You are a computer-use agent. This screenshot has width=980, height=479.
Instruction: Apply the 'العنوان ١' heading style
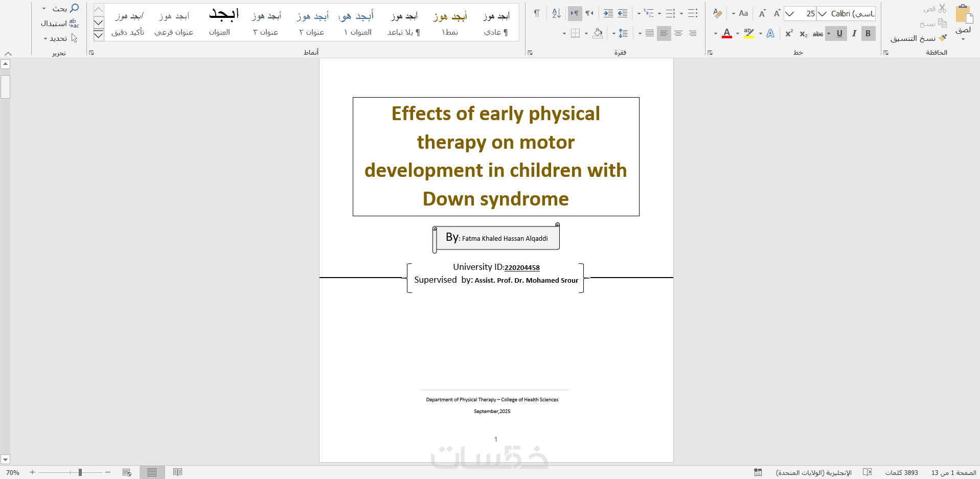tap(357, 23)
